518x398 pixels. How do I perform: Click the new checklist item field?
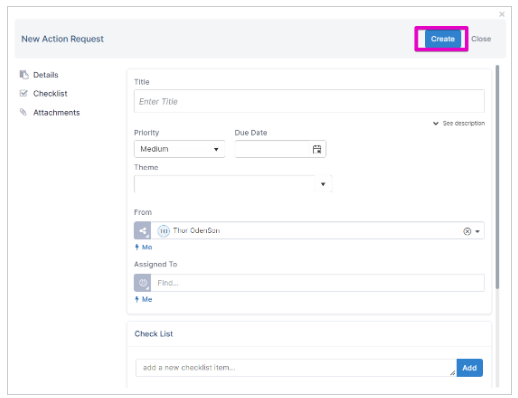(x=296, y=368)
